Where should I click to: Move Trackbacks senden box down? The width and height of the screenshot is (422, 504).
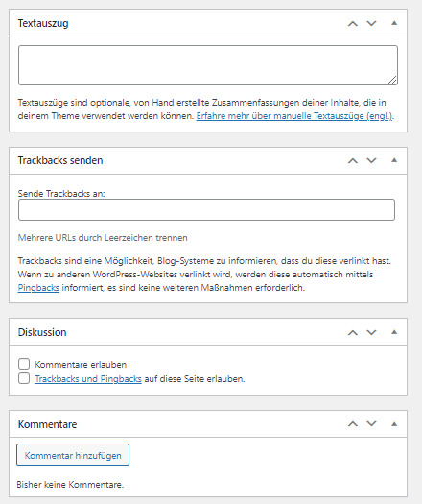click(x=371, y=160)
